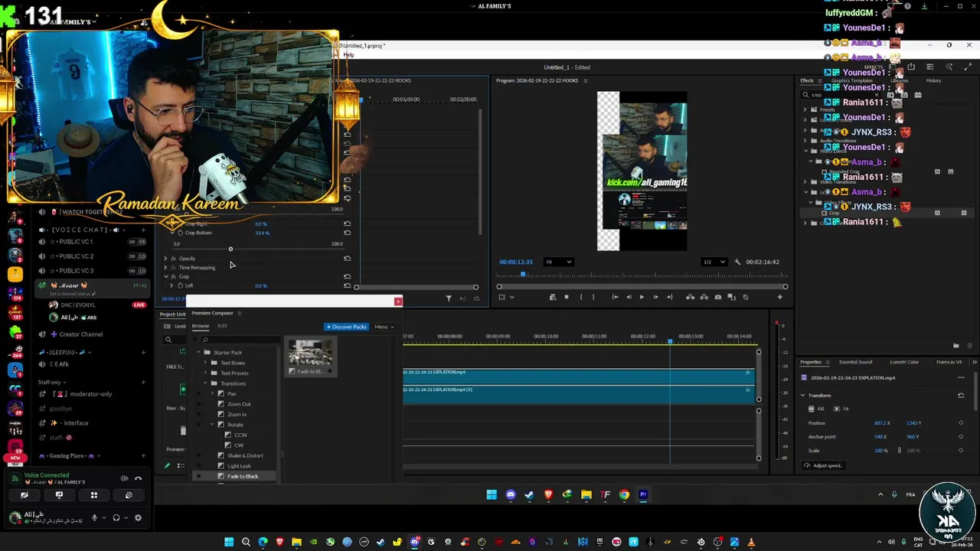The width and height of the screenshot is (980, 551).
Task: Click the pen icon in Project panel footer
Action: click(167, 465)
